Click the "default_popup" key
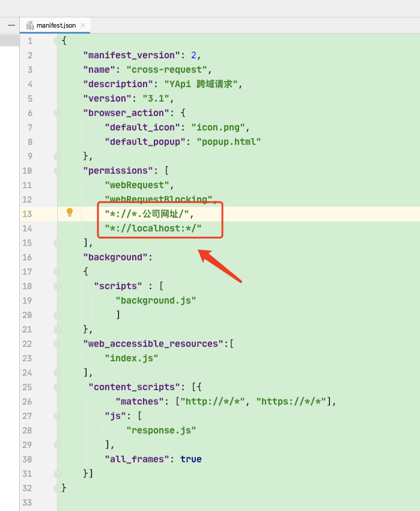Viewport: 420px width, 511px height. coord(145,142)
